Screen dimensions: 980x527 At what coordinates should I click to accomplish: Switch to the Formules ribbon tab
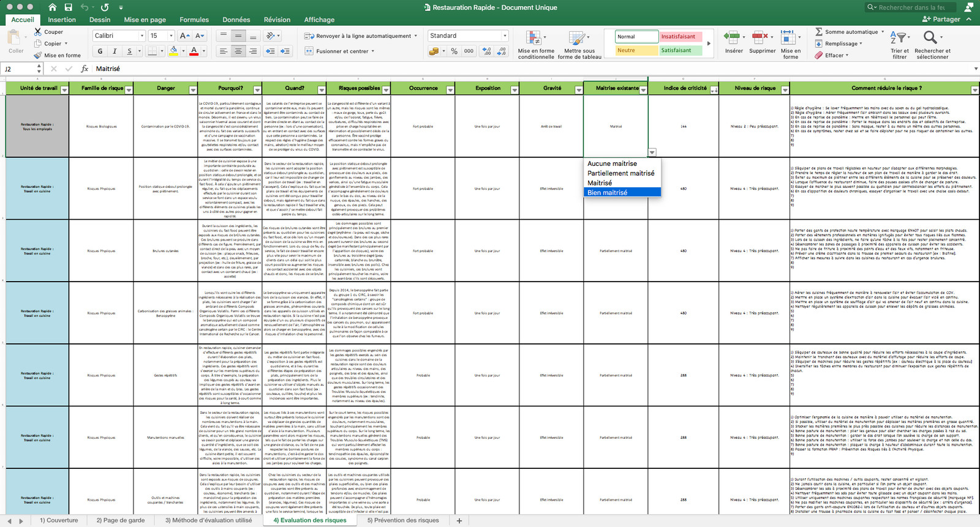coord(194,20)
